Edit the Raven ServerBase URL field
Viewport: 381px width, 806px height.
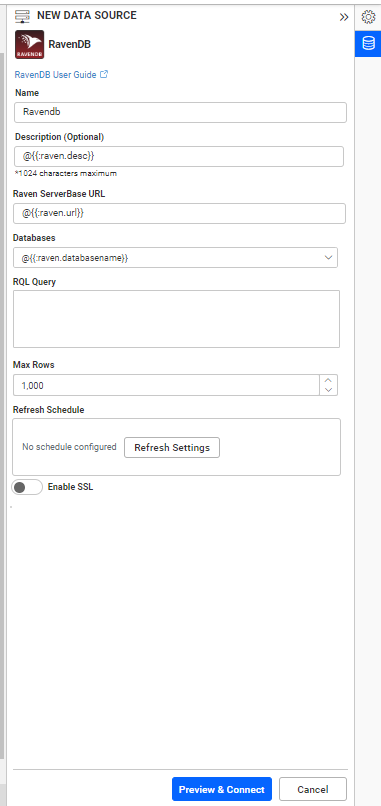179,213
